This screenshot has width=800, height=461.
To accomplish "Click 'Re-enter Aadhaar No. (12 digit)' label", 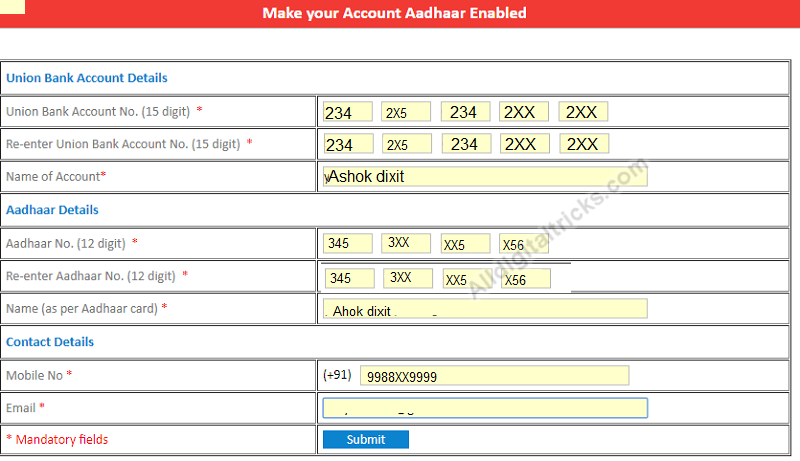I will click(x=91, y=276).
